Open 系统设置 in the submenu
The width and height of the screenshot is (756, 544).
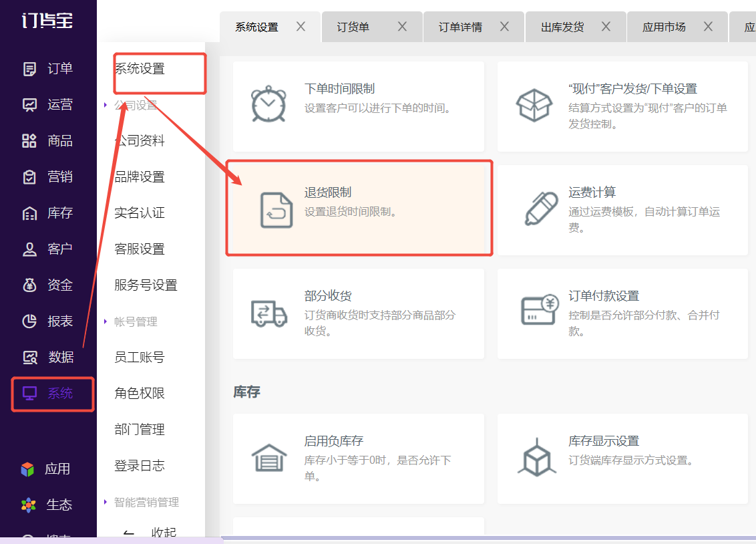pyautogui.click(x=140, y=69)
